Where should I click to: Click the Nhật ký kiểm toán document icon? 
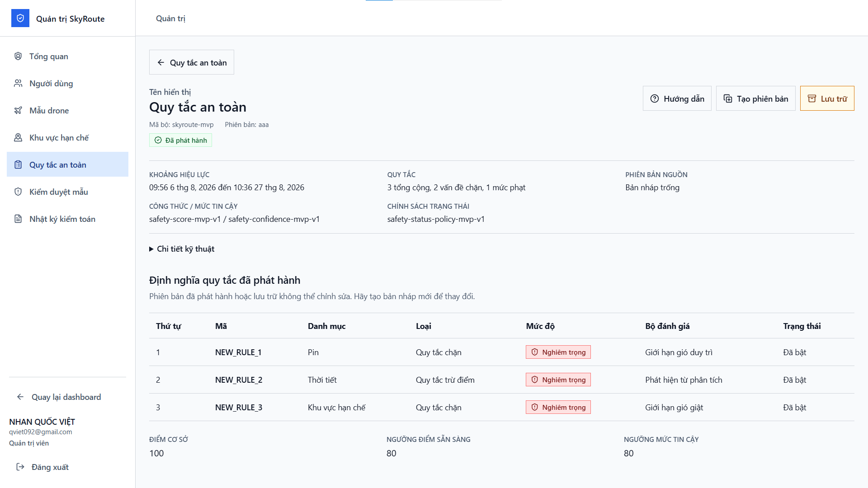18,219
